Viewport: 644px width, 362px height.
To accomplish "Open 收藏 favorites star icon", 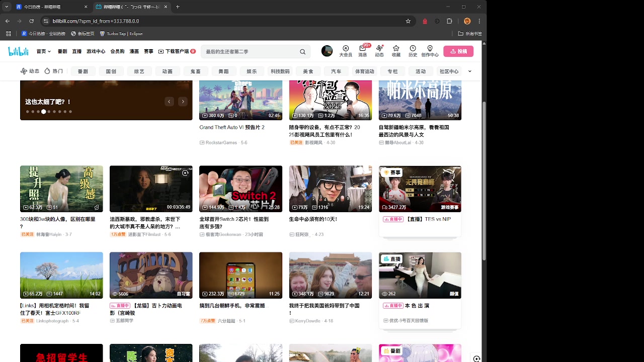I will (x=396, y=51).
